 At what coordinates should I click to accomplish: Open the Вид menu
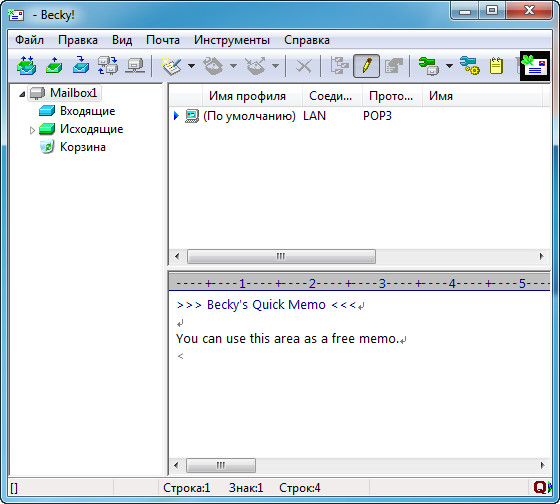[x=122, y=40]
